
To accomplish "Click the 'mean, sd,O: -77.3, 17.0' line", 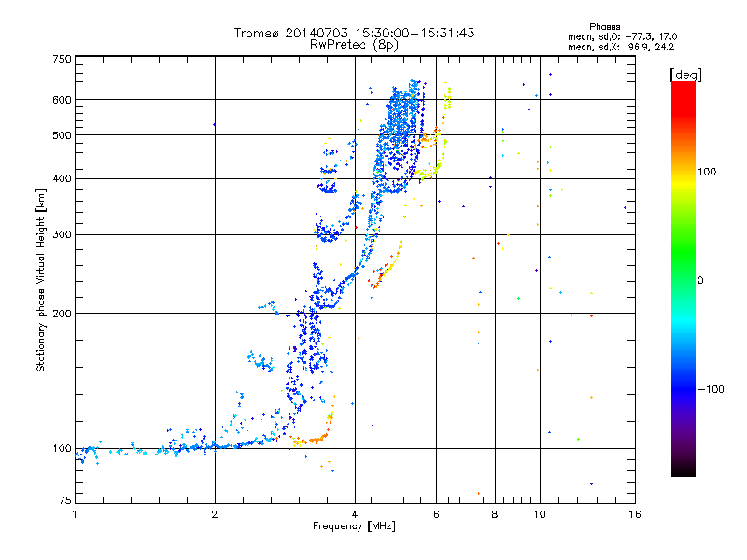I will click(622, 37).
